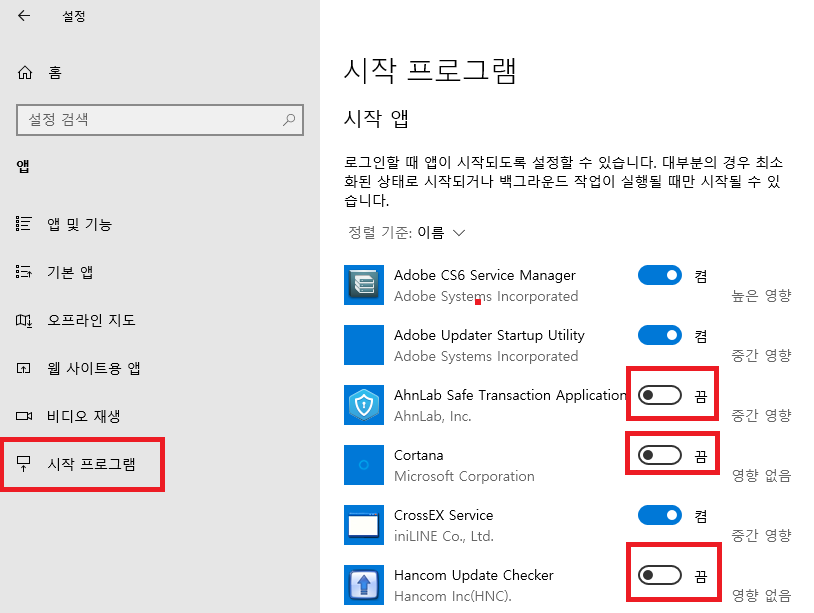The width and height of the screenshot is (814, 613).
Task: Open the 정렬 기준 sort dropdown
Action: [406, 233]
